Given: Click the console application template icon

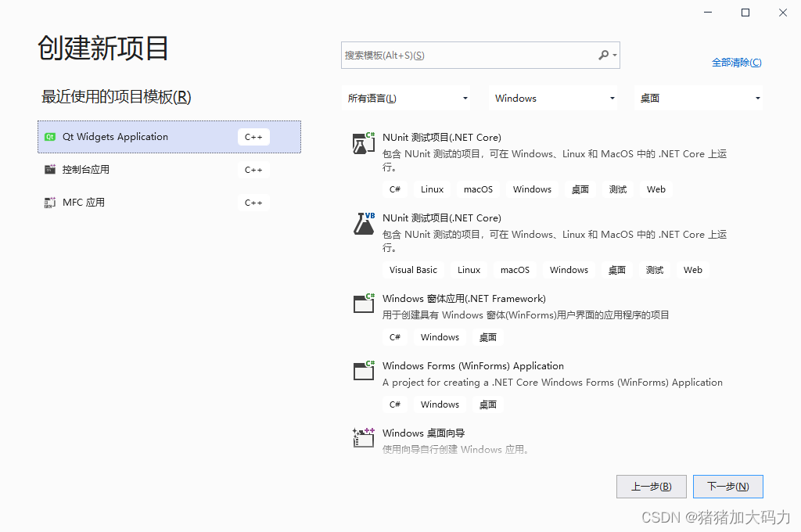Looking at the screenshot, I should (49, 170).
